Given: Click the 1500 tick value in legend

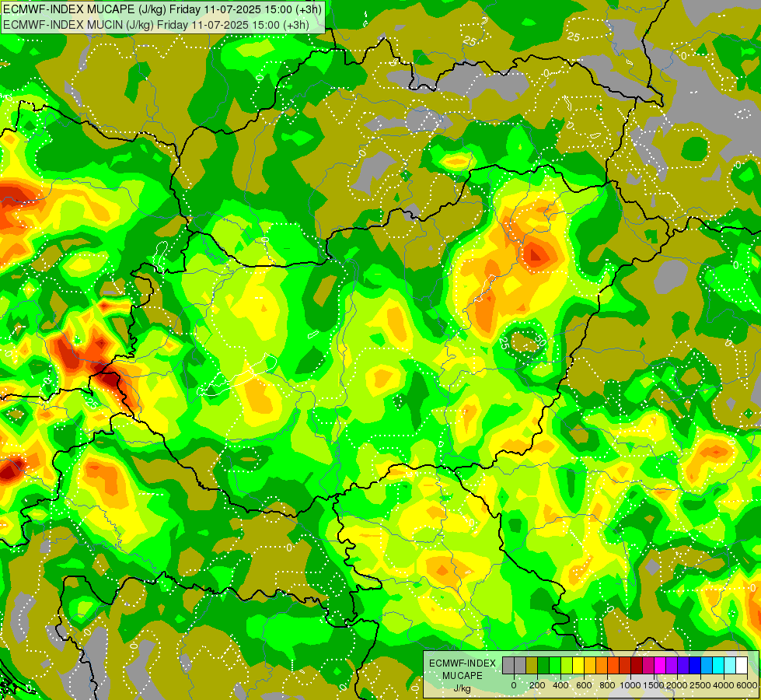Looking at the screenshot, I should point(654,685).
